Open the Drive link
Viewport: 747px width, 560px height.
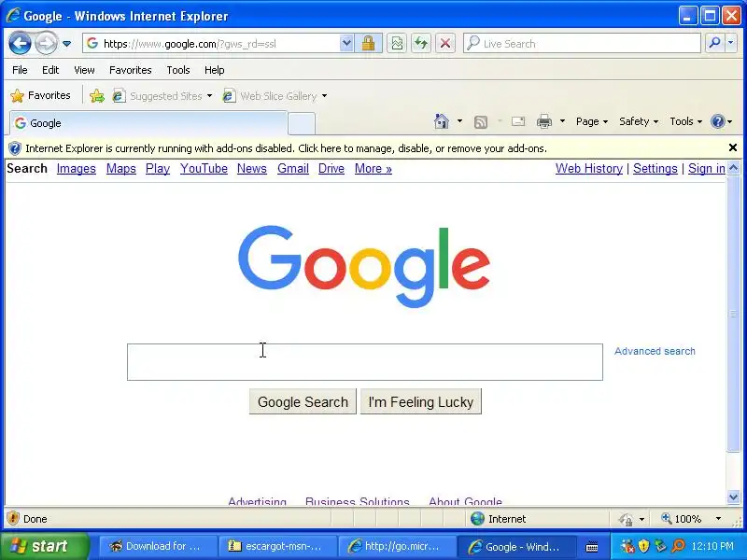click(x=331, y=169)
